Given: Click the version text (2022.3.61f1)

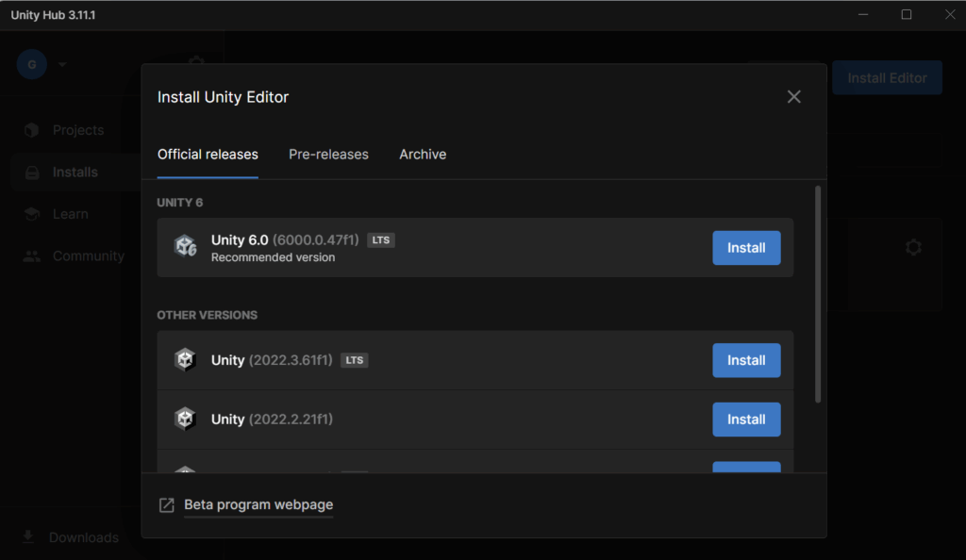Looking at the screenshot, I should click(x=291, y=360).
